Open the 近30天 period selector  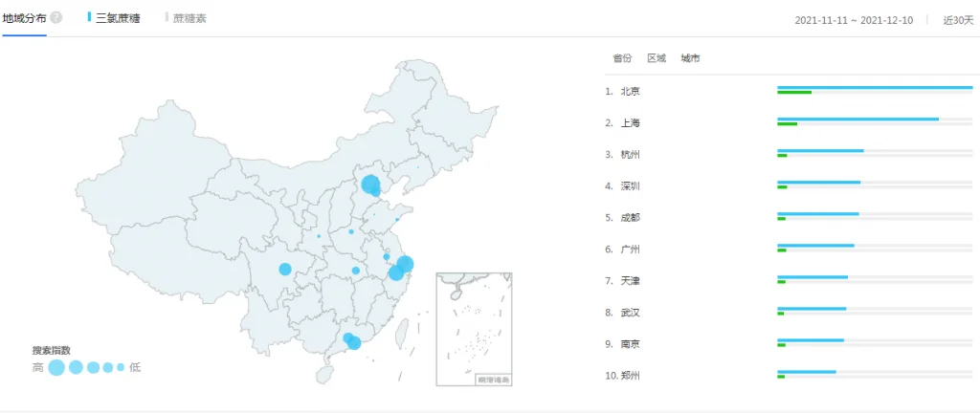point(958,20)
